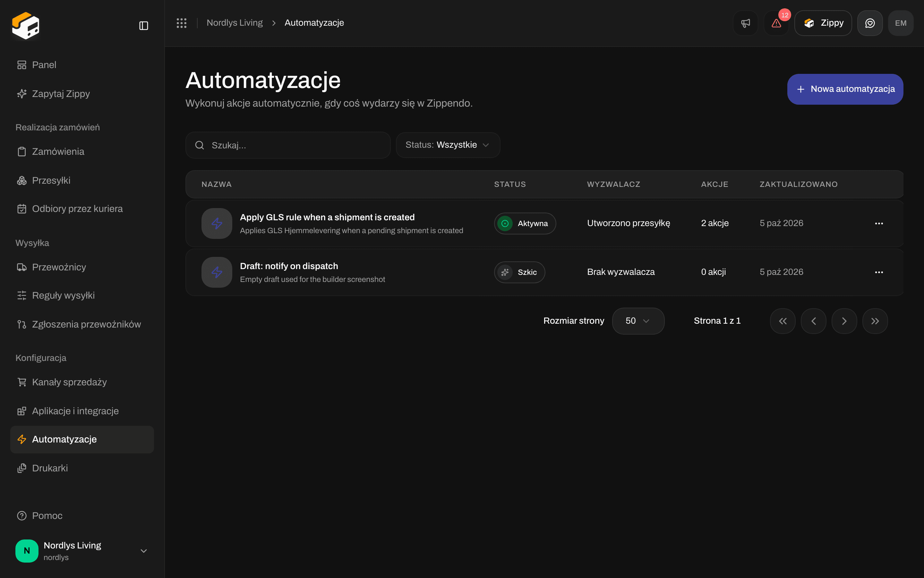Image resolution: width=924 pixels, height=578 pixels.
Task: Open Drukarki page
Action: coord(82,468)
